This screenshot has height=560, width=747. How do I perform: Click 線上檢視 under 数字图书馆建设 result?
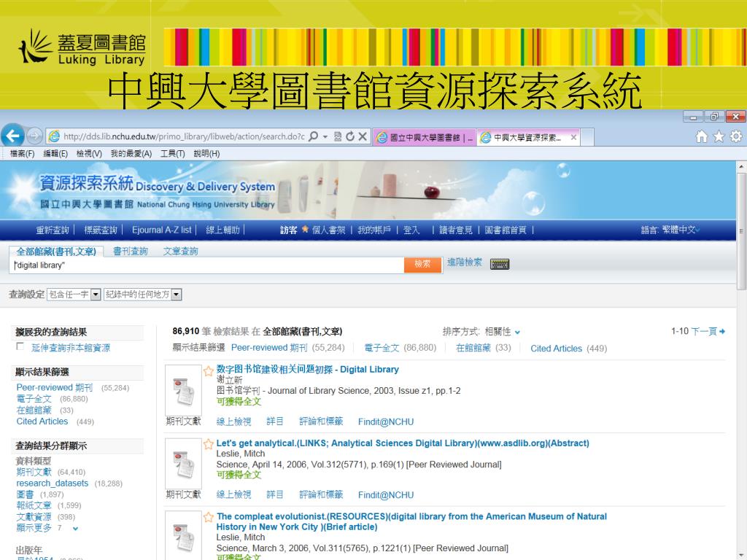point(233,421)
